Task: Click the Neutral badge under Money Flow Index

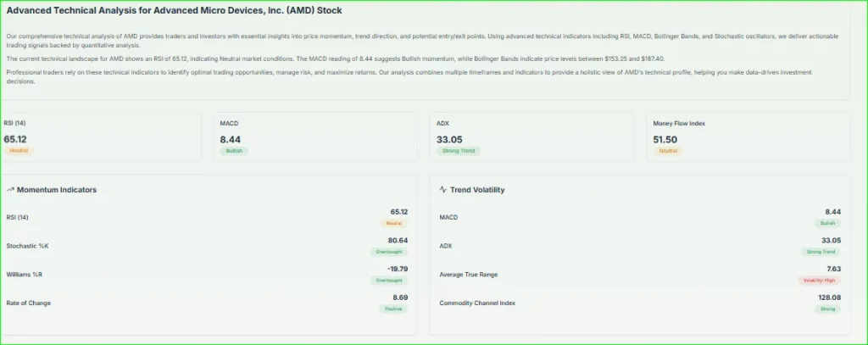Action: (x=667, y=151)
